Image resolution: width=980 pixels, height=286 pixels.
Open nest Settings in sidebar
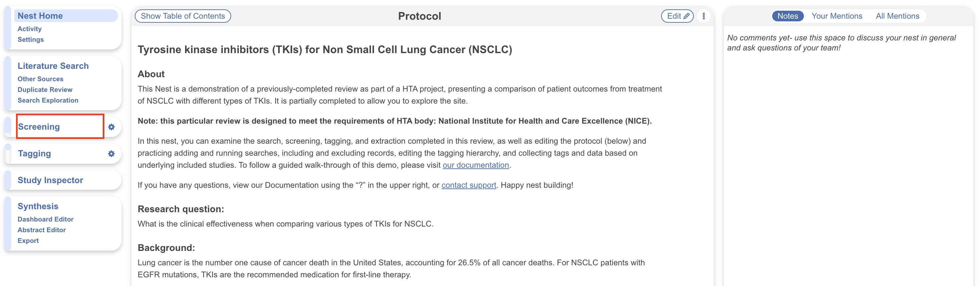(30, 40)
